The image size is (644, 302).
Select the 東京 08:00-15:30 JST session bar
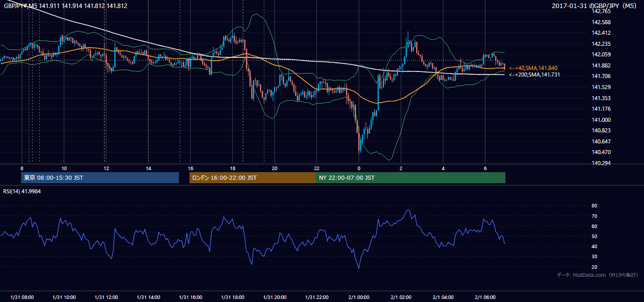click(100, 178)
